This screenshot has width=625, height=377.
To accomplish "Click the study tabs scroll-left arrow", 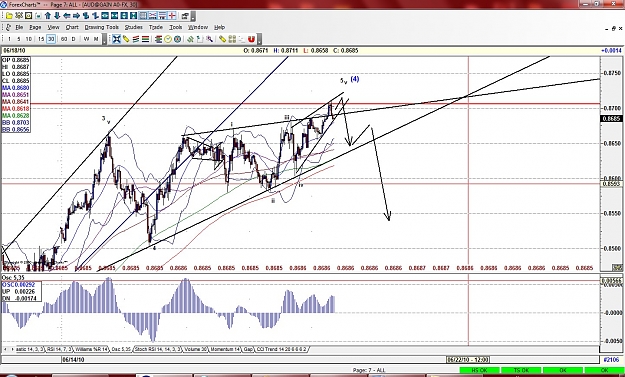I will pyautogui.click(x=6, y=349).
